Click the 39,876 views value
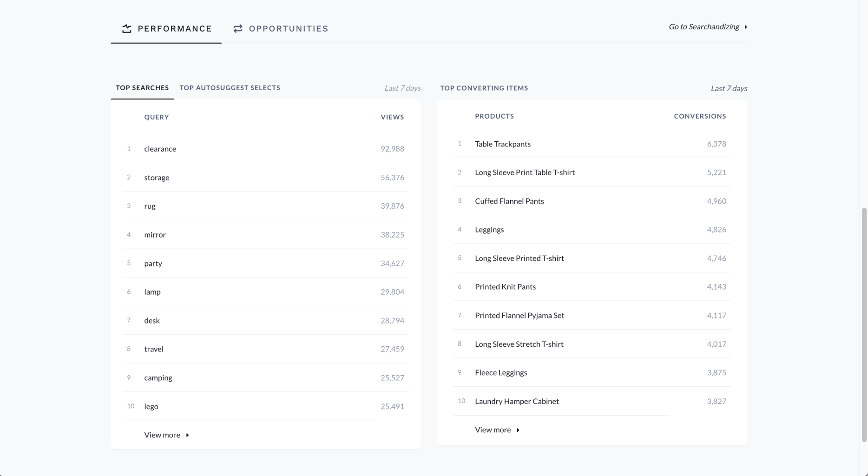868x476 pixels. point(392,206)
